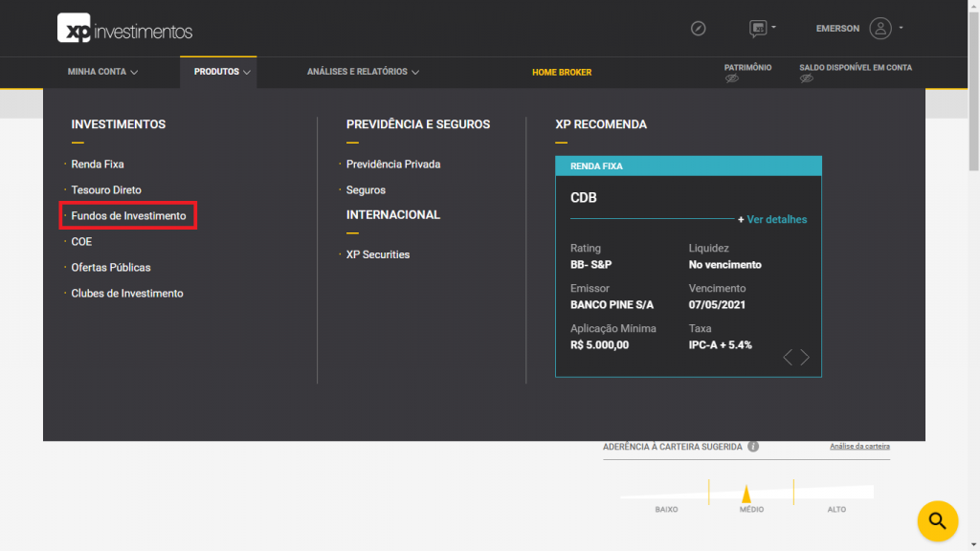
Task: Expand Análises e Relatórios menu
Action: pyautogui.click(x=363, y=72)
